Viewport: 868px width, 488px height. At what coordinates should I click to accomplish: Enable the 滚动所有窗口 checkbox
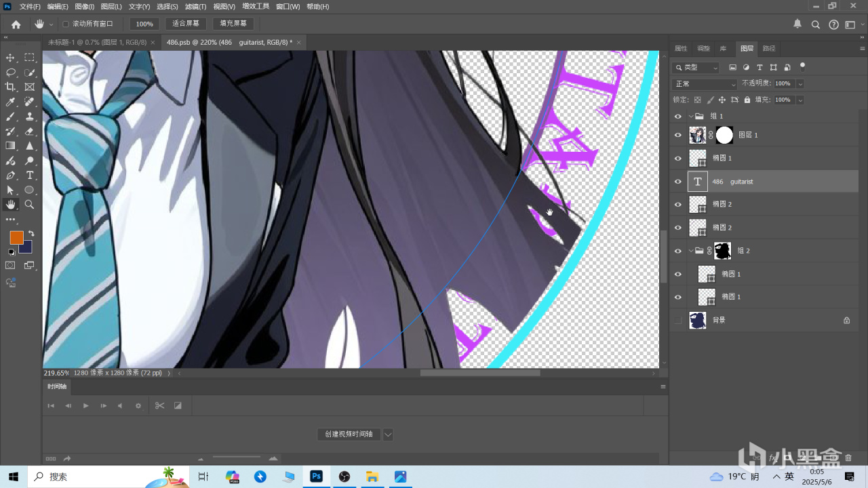(x=66, y=24)
